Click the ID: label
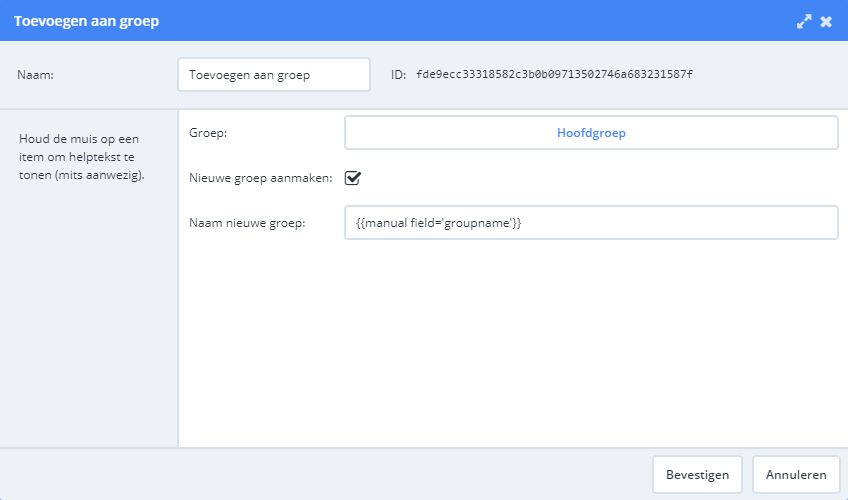This screenshot has height=500, width=848. pos(398,75)
